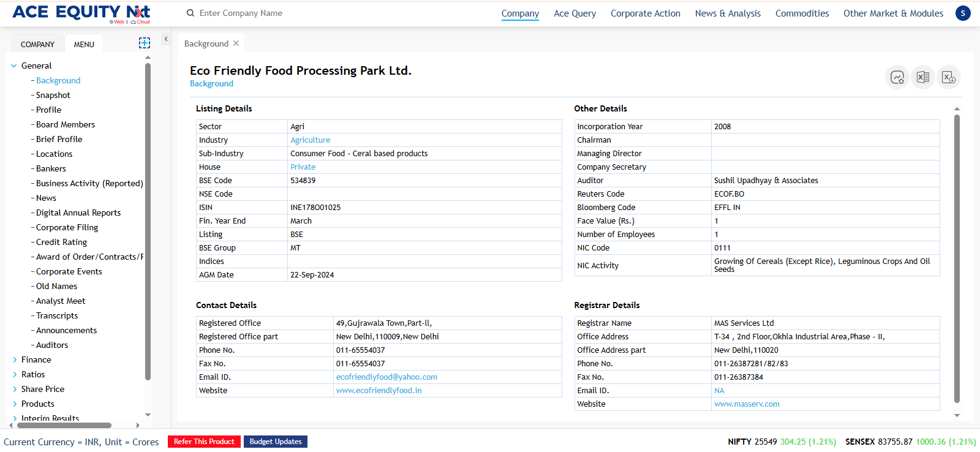
Task: Click the search magnifier icon
Action: pyautogui.click(x=190, y=13)
